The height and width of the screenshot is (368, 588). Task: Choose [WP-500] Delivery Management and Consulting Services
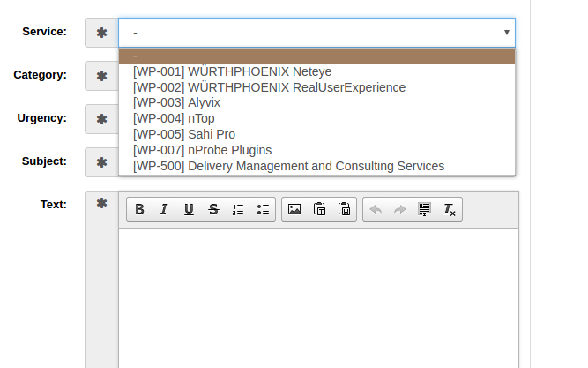[x=316, y=166]
